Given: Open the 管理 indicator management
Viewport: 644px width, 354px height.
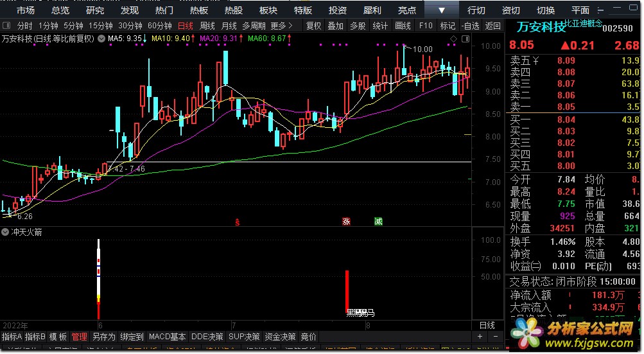Looking at the screenshot, I should point(79,337).
